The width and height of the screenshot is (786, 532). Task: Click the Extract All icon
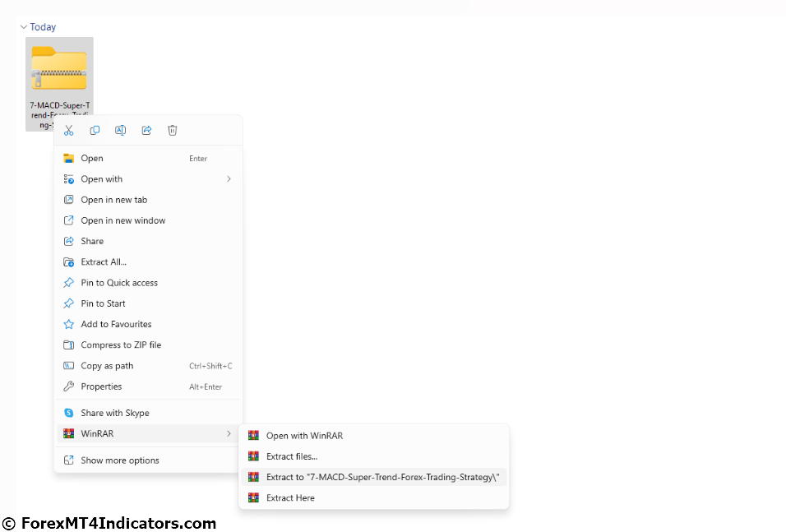(69, 261)
